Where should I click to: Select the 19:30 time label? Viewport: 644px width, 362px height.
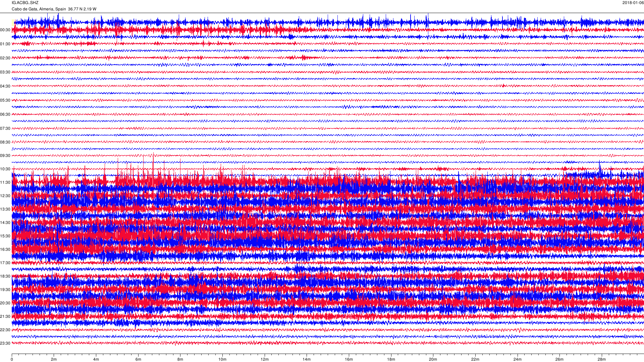[5, 290]
